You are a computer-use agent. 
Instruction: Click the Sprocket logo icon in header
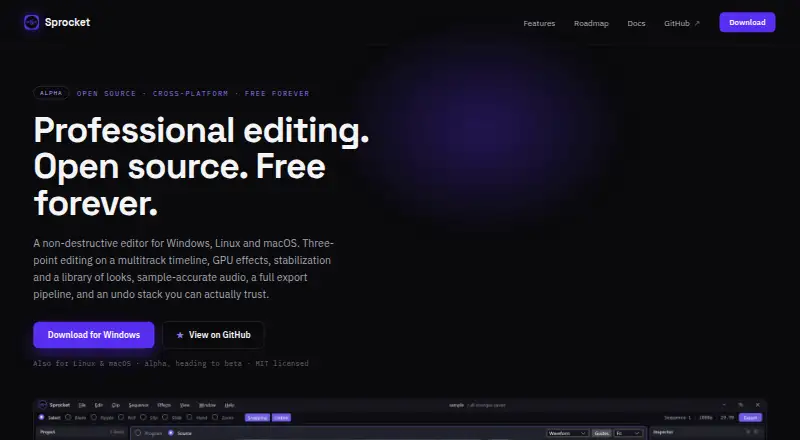31,22
